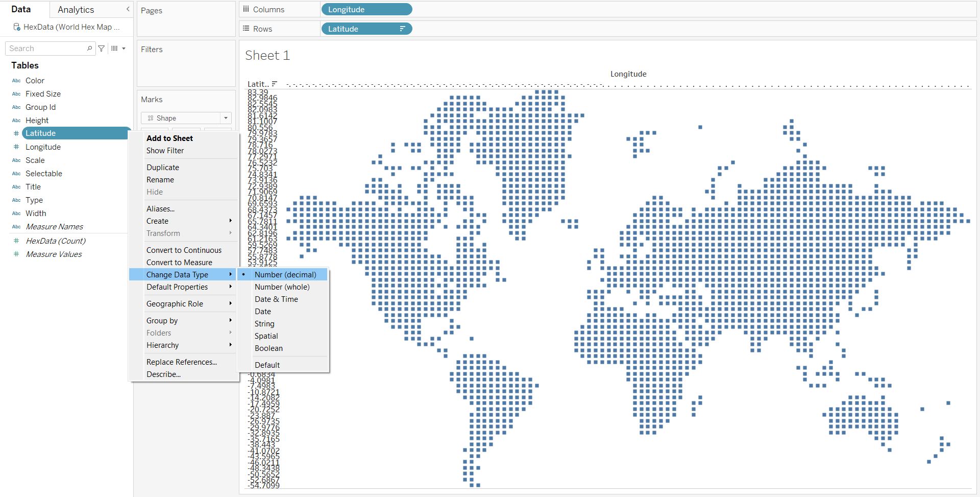Open the dropdown arrow beside the list view icon
The width and height of the screenshot is (980, 497).
[124, 49]
